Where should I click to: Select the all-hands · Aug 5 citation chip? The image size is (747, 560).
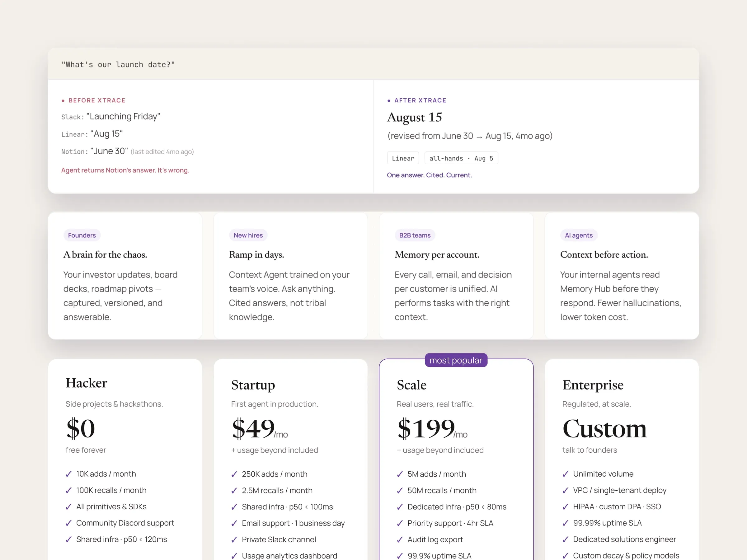[x=461, y=158]
